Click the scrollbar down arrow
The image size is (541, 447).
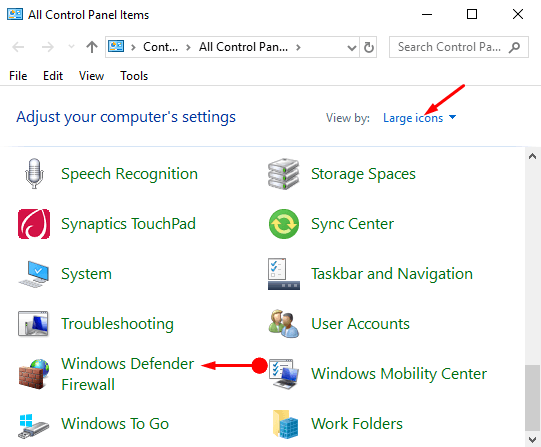(532, 440)
